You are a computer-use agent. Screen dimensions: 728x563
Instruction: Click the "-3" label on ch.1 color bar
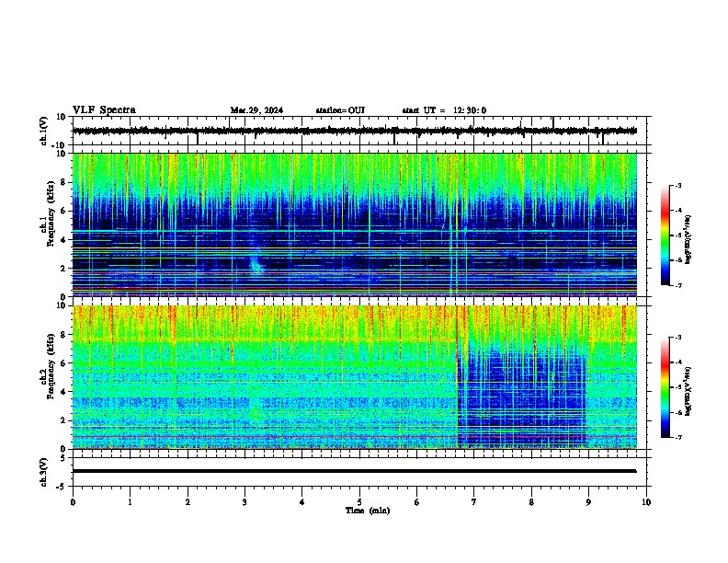pos(678,185)
